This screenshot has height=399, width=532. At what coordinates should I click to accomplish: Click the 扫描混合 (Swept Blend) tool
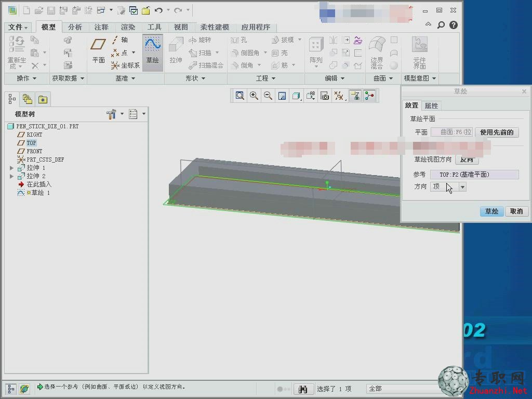point(206,65)
